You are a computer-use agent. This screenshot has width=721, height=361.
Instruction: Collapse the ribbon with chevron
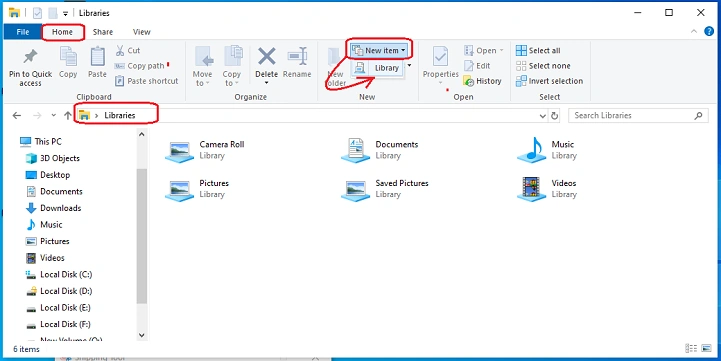coord(694,31)
